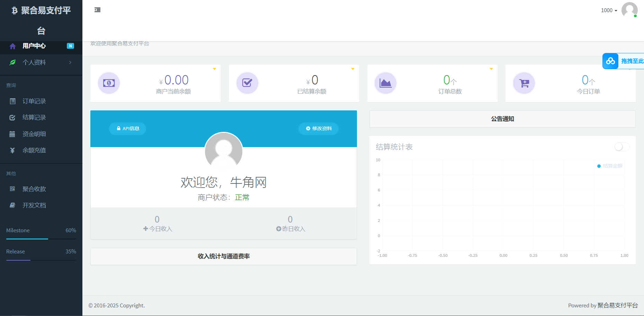This screenshot has width=644, height=316.
Task: Open 开发文档 in sidebar
Action: tap(41, 205)
